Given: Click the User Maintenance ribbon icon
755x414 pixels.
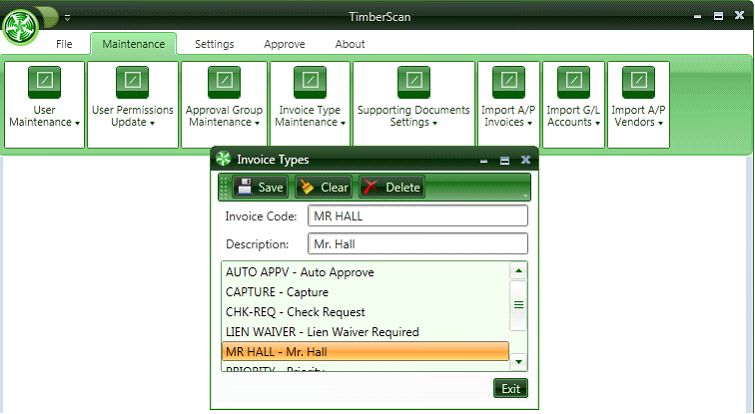Looking at the screenshot, I should click(x=44, y=82).
